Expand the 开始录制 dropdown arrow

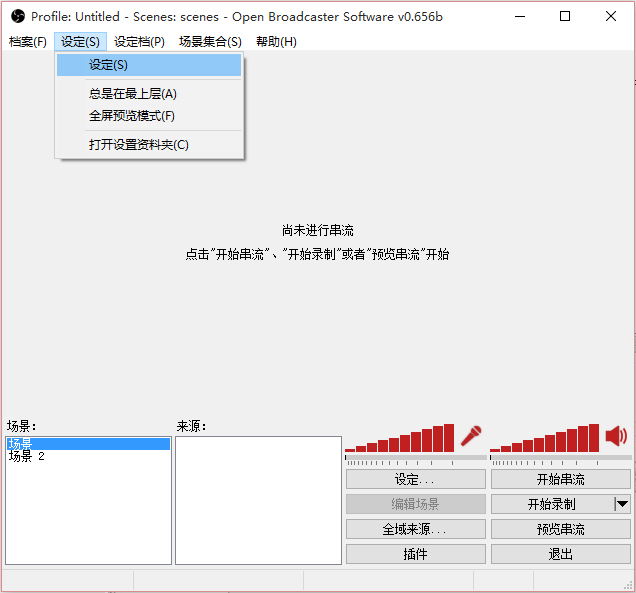[622, 504]
